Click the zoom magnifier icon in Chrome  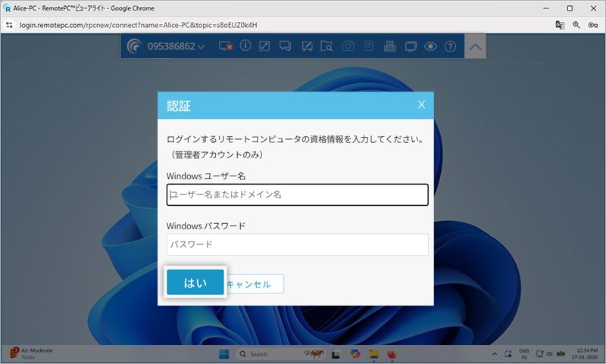576,25
